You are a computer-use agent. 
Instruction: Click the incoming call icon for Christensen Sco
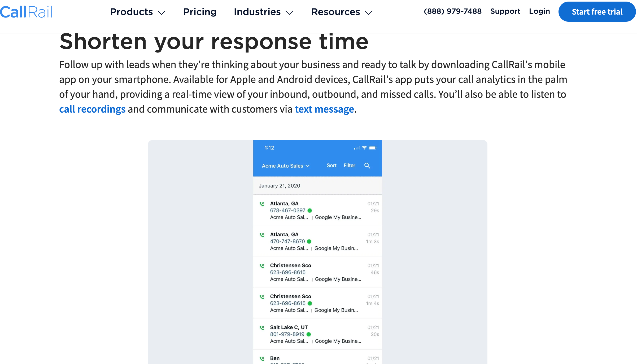[262, 266]
